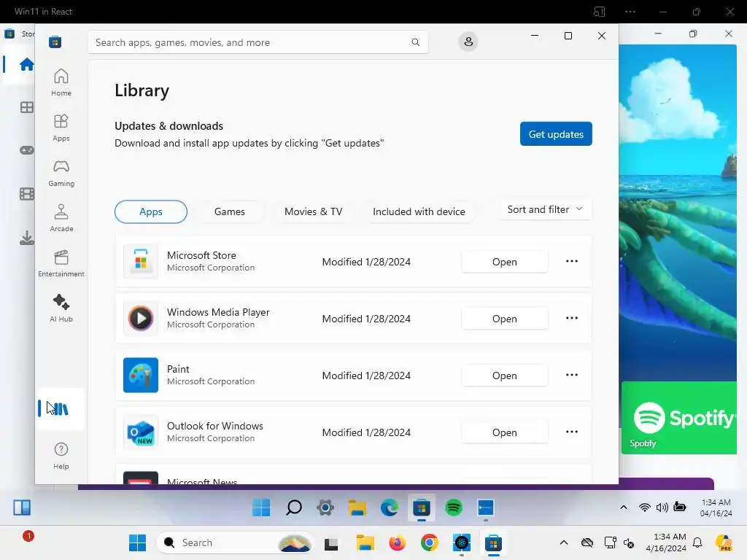Click the inner Windows Start button
This screenshot has width=747, height=560.
pyautogui.click(x=261, y=507)
